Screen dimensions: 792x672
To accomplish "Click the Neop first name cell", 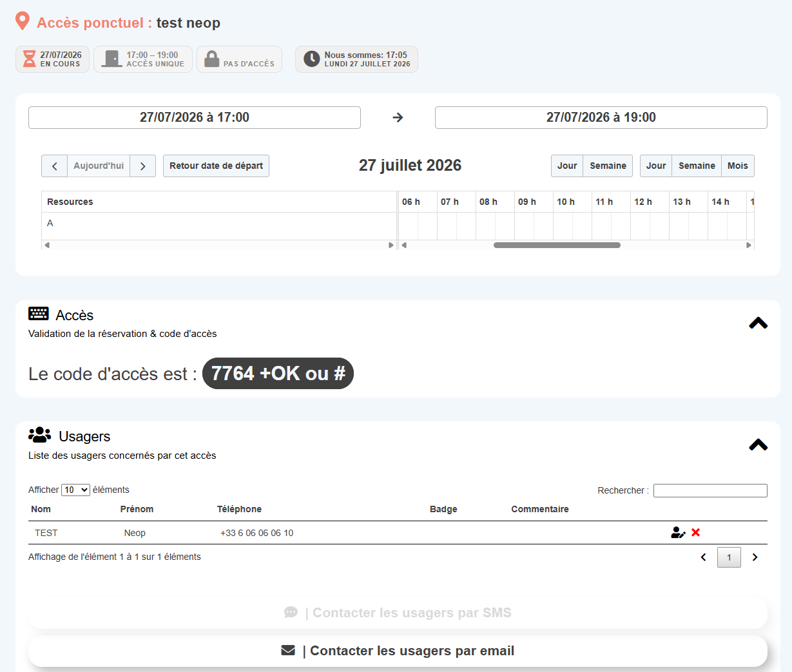I will [135, 533].
